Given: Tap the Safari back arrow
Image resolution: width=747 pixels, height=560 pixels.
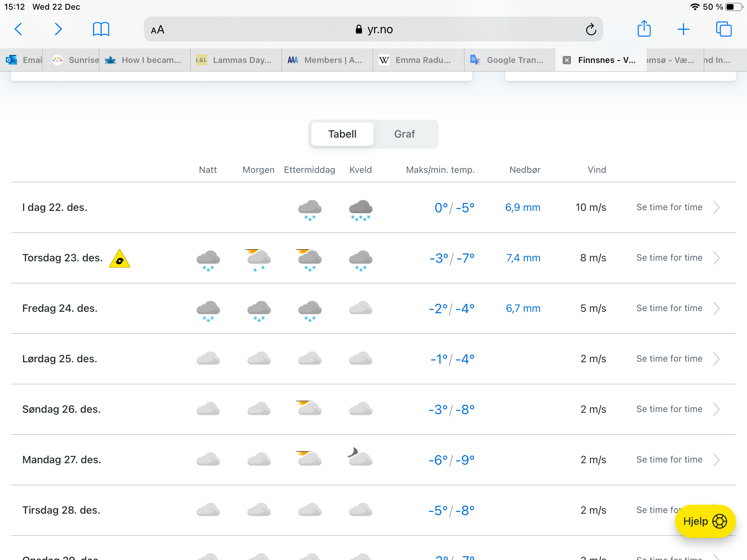Looking at the screenshot, I should pos(18,29).
